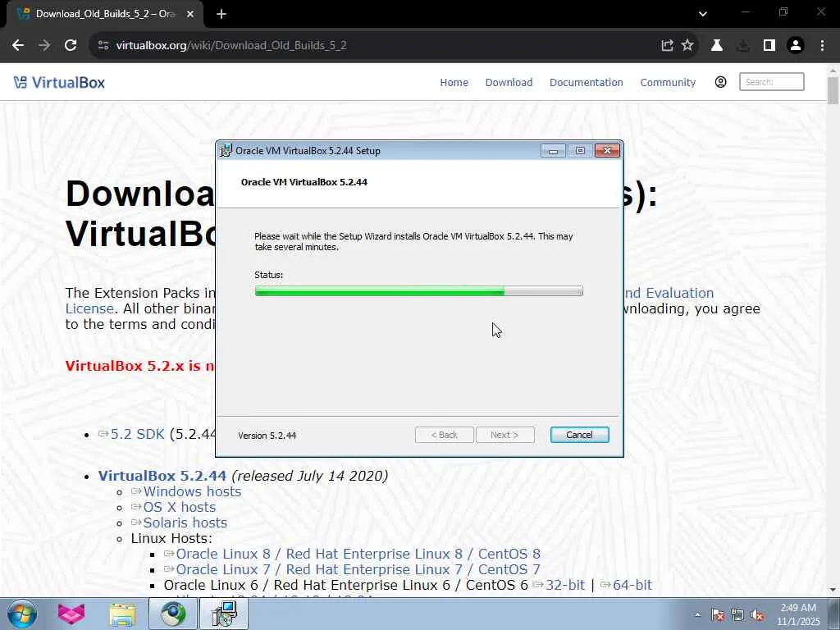Open the VirtualBox 5.2.44 heading link
The height and width of the screenshot is (630, 840).
pos(162,476)
